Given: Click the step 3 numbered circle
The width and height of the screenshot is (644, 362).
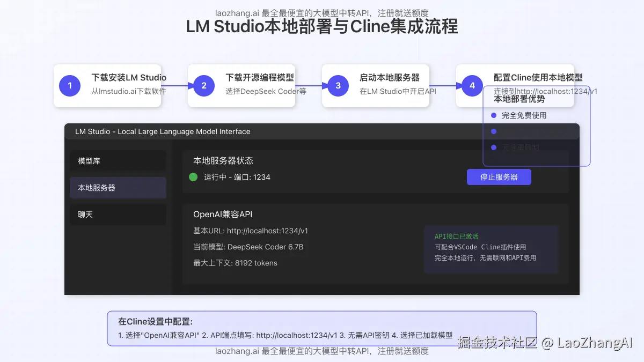Looking at the screenshot, I should point(337,85).
